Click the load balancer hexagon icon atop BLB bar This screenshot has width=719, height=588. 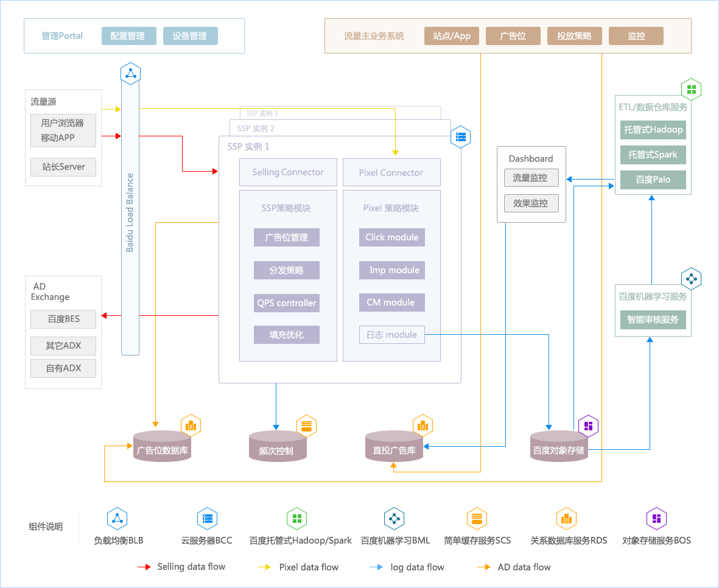click(131, 74)
